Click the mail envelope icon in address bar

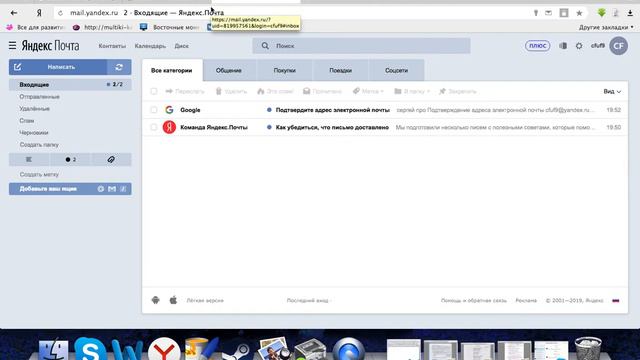tap(549, 13)
